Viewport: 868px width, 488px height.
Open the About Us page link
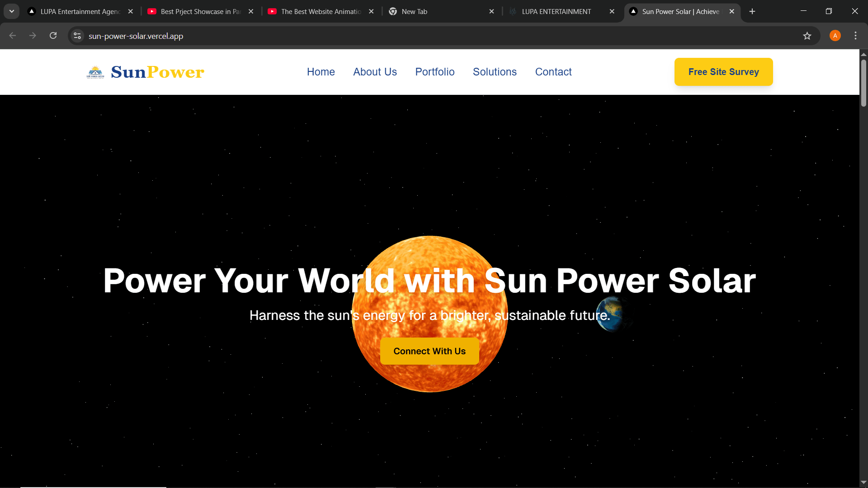coord(375,72)
